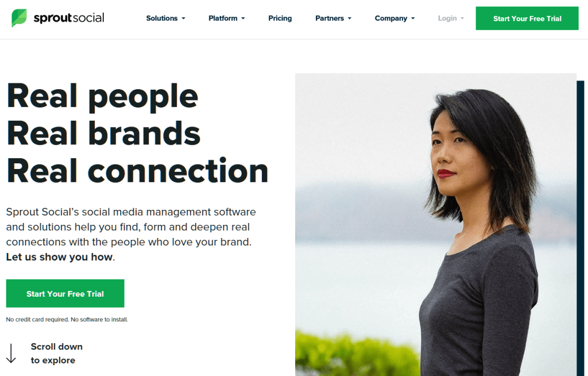Screen dimensions: 588x376
Task: Click the dark navy bar beside photo
Action: click(x=580, y=228)
